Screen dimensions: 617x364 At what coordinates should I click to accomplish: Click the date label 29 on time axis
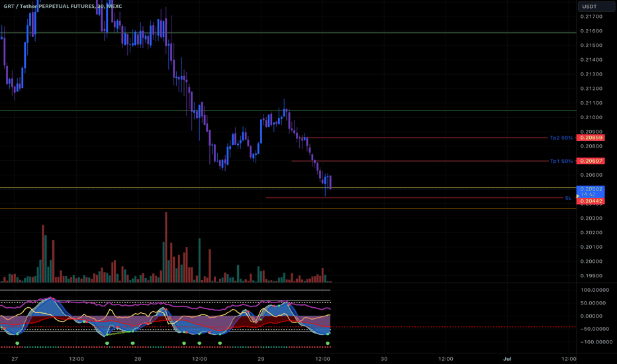pos(261,359)
